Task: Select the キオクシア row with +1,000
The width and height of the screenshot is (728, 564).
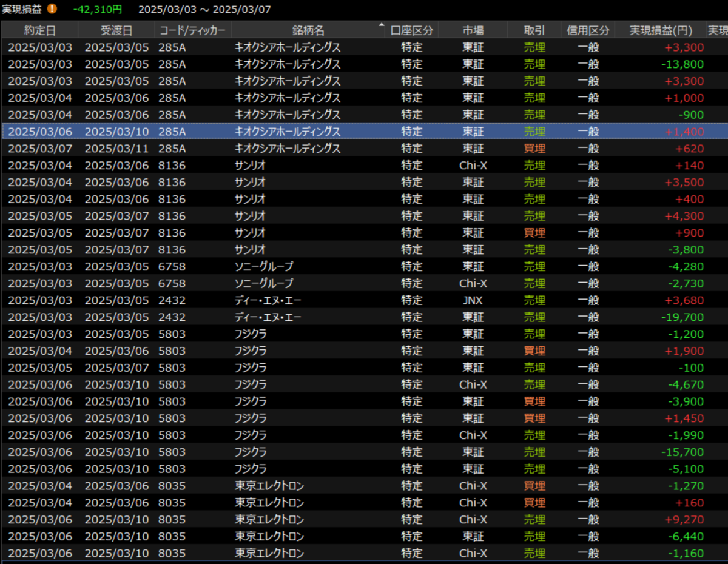Action: click(364, 98)
